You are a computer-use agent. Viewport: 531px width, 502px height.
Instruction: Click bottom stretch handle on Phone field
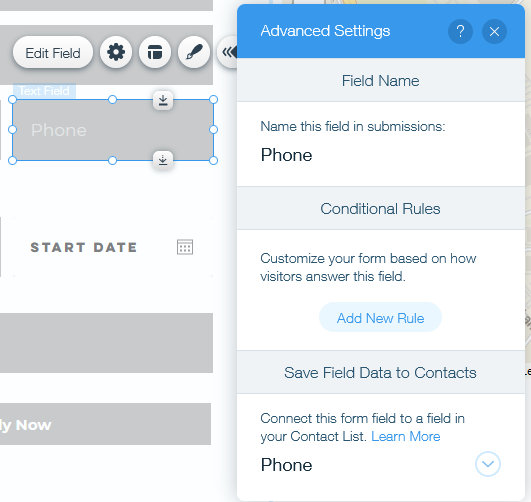tap(163, 160)
